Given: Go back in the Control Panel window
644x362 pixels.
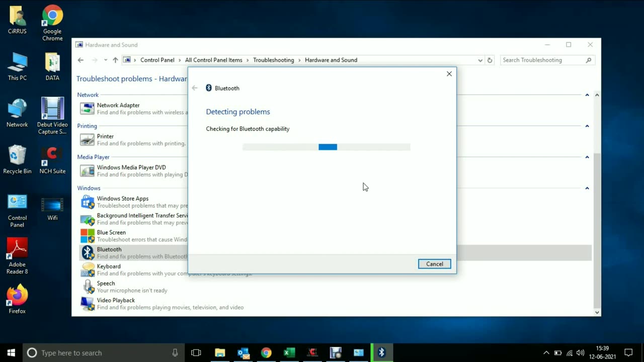Looking at the screenshot, I should [80, 60].
